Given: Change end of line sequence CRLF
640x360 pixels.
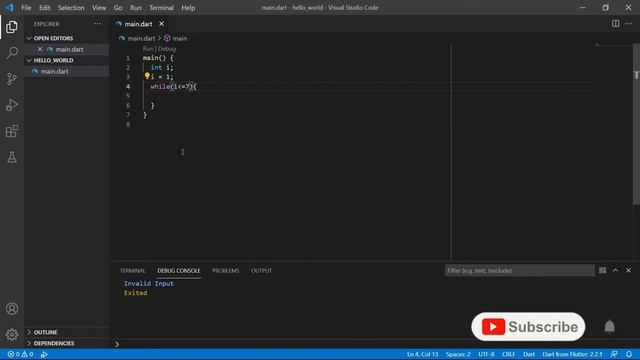Looking at the screenshot, I should coord(509,354).
